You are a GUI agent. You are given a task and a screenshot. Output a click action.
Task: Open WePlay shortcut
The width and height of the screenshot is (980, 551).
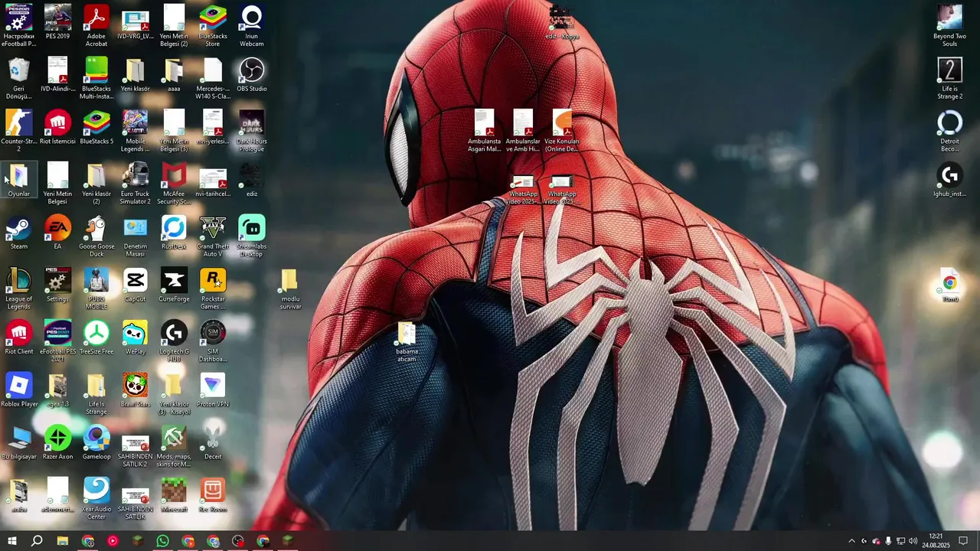[x=136, y=337]
